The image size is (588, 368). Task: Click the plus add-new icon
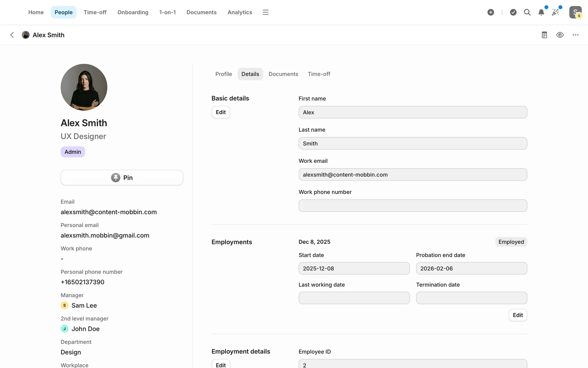click(x=491, y=12)
